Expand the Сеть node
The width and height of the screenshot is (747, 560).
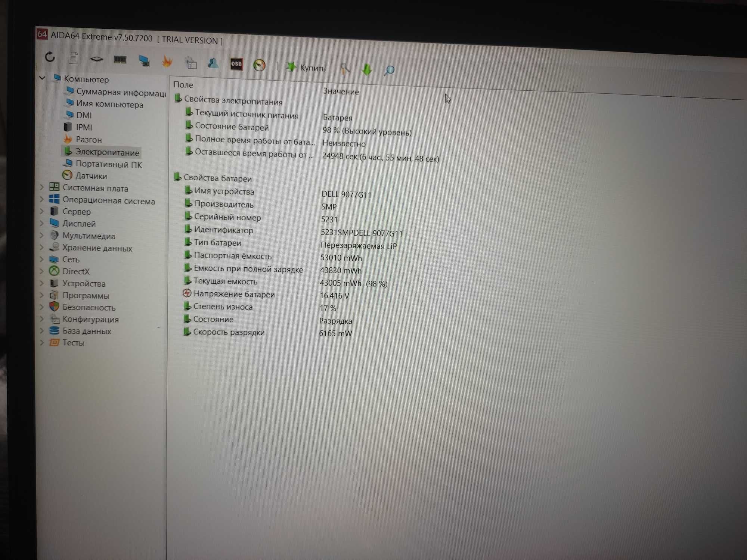click(41, 259)
